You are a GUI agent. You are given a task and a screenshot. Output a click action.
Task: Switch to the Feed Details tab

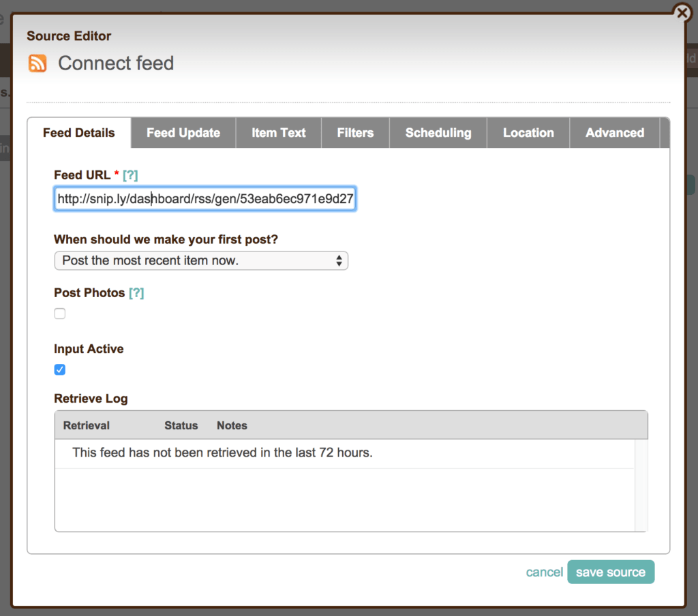(78, 133)
